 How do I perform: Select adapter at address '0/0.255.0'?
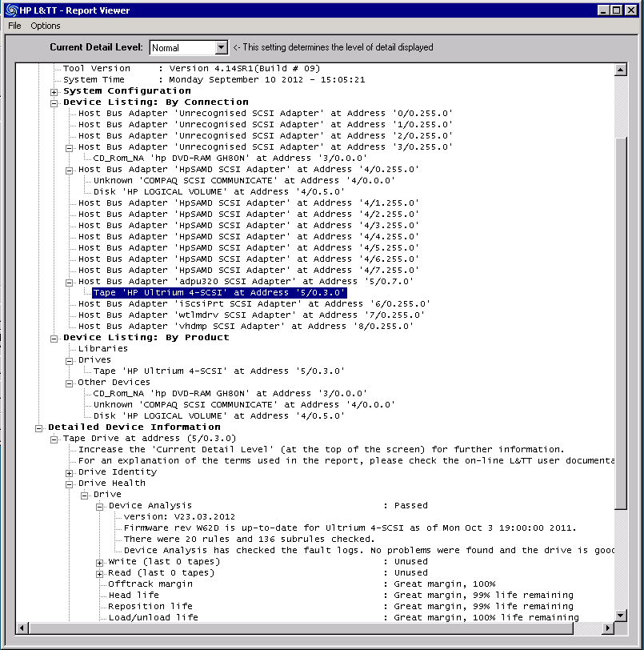tap(266, 113)
